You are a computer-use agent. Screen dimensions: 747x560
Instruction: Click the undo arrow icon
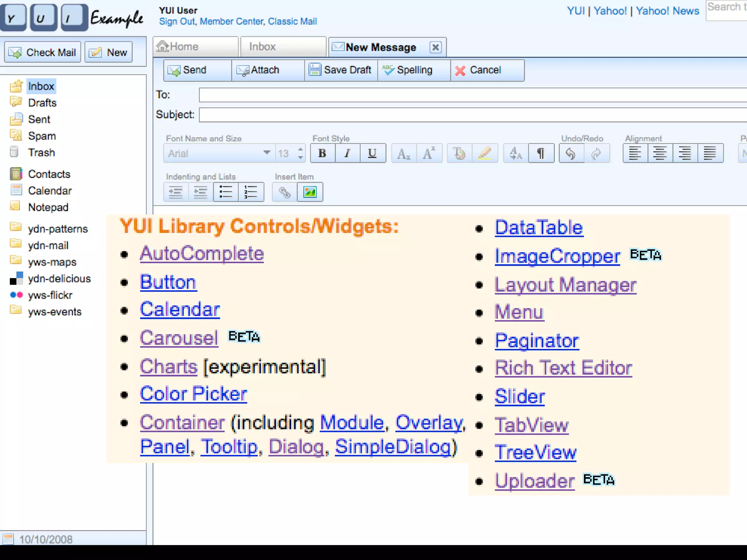coord(571,153)
